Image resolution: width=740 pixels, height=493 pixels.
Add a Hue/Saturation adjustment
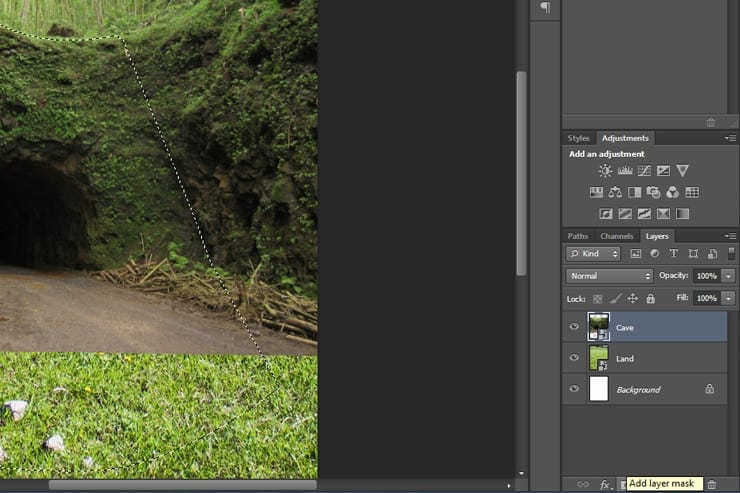[596, 192]
